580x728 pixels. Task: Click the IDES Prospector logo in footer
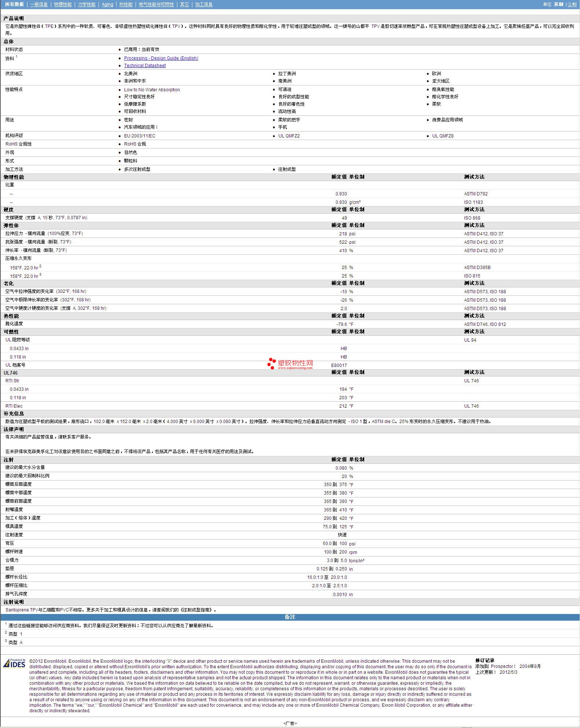[x=14, y=663]
